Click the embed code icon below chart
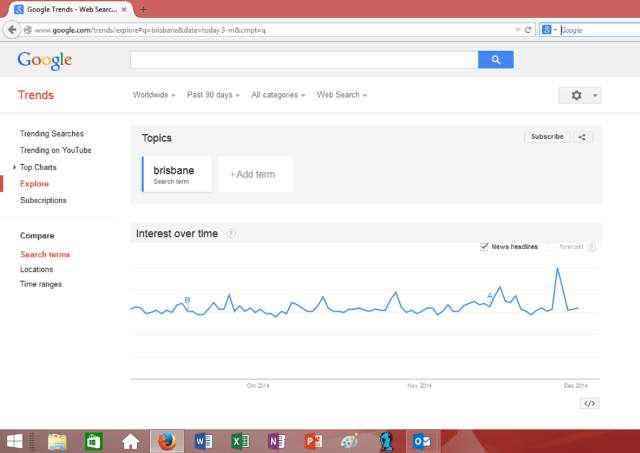Viewport: 640px width, 453px height. coord(589,403)
